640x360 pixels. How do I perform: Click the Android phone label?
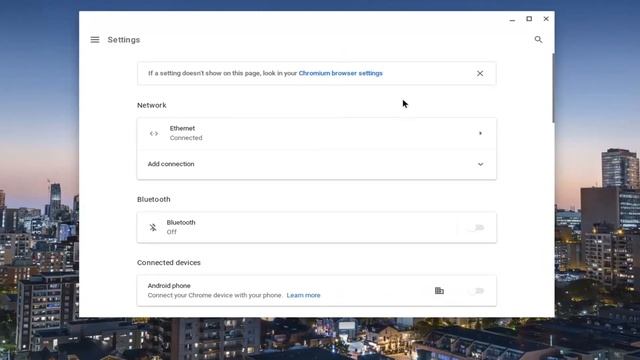[x=169, y=286]
